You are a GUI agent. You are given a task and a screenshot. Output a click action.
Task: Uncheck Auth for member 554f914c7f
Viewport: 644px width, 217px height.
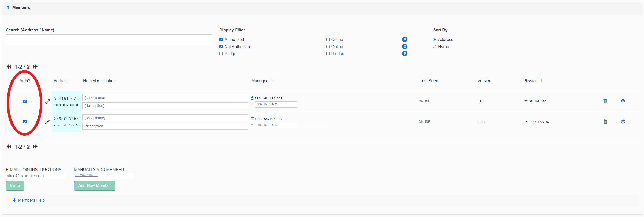point(25,101)
